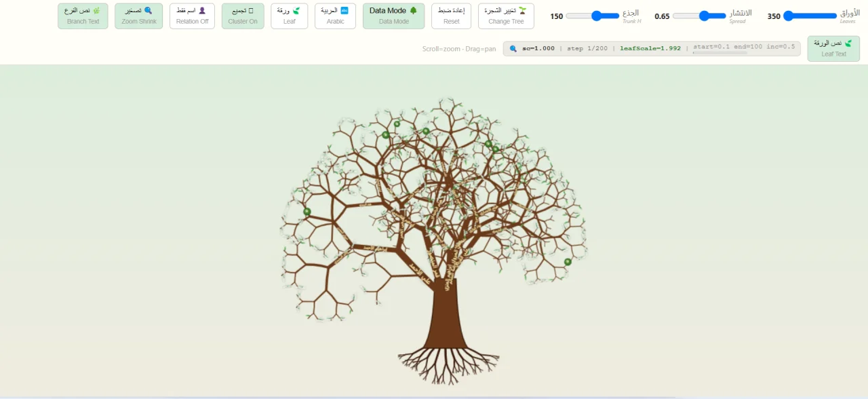Toggle Data Mode on the toolbar

click(x=393, y=16)
